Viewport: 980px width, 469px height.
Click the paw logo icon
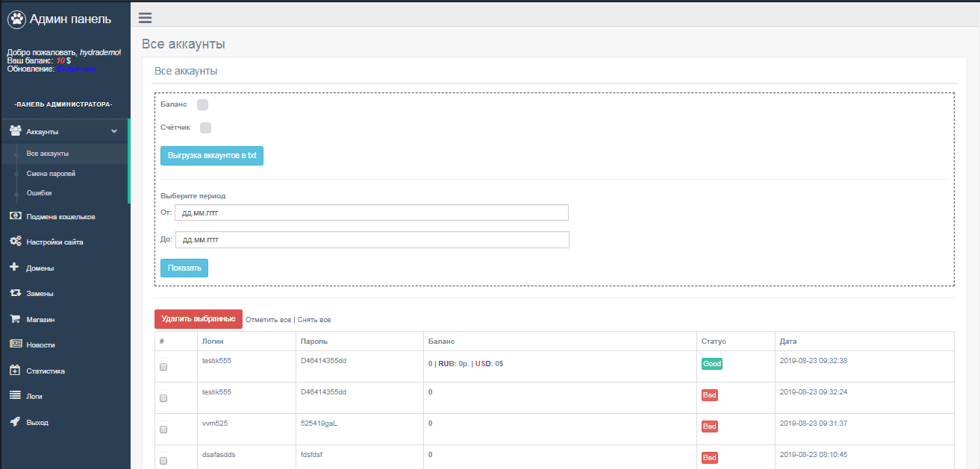(16, 19)
